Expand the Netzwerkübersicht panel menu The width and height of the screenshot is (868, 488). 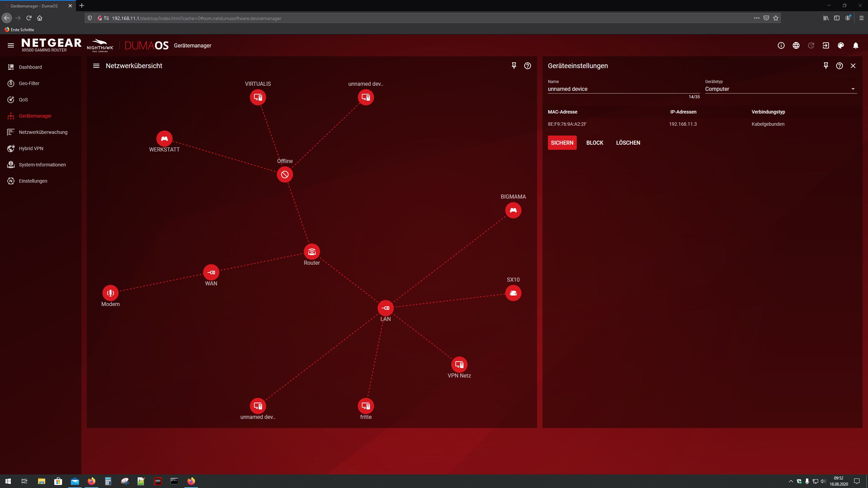pos(96,66)
